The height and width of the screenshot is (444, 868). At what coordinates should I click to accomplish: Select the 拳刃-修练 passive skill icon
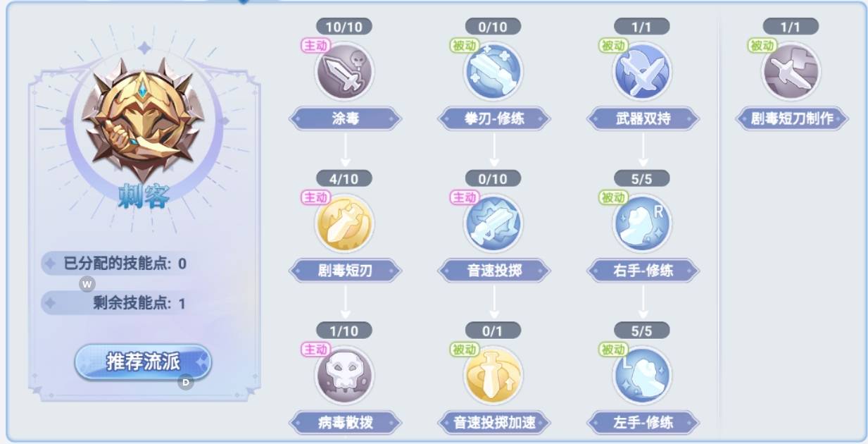(493, 71)
